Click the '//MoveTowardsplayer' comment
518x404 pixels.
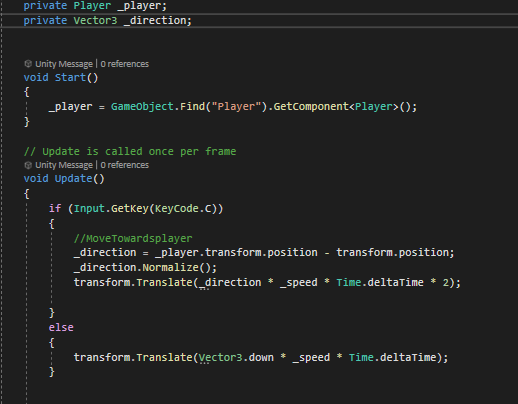pos(133,239)
